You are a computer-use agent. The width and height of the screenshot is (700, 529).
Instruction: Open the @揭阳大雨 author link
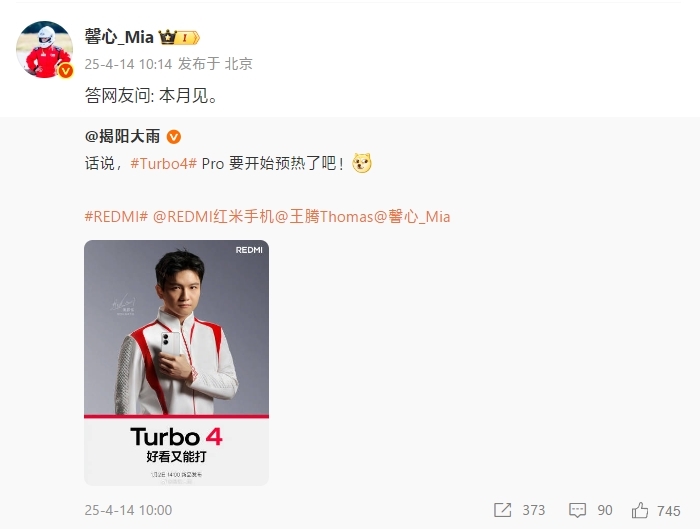[x=122, y=137]
